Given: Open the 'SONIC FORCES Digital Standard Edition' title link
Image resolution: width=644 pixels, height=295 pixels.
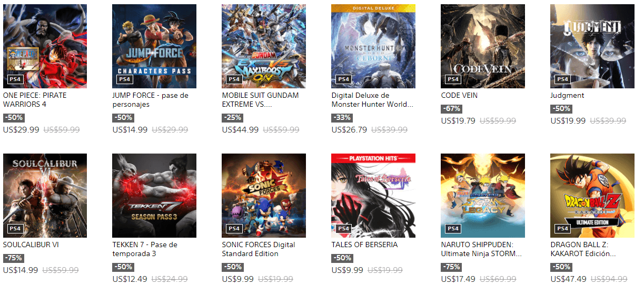Looking at the screenshot, I should coord(258,249).
